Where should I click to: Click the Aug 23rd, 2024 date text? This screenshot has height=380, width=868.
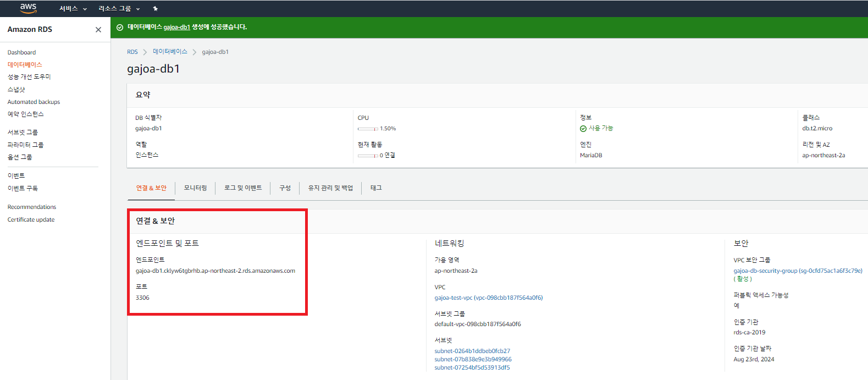tap(754, 359)
